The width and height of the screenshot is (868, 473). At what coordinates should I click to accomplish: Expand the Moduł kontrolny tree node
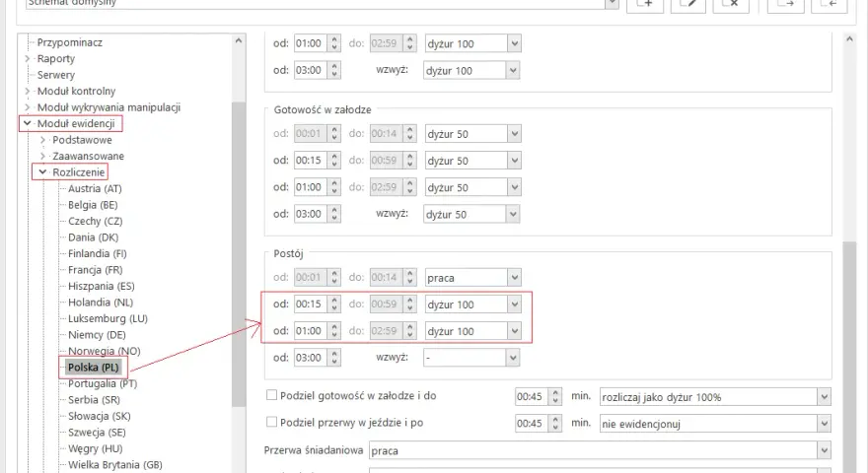coord(28,92)
